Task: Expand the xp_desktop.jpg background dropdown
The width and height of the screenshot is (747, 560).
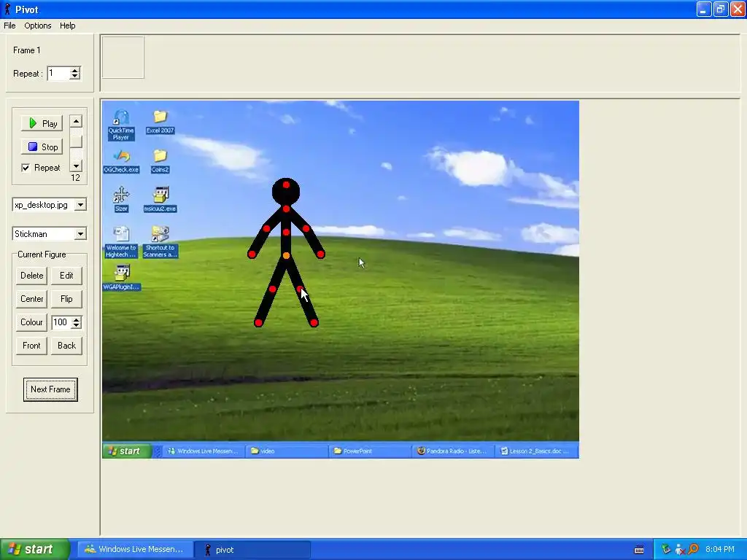Action: click(x=80, y=205)
